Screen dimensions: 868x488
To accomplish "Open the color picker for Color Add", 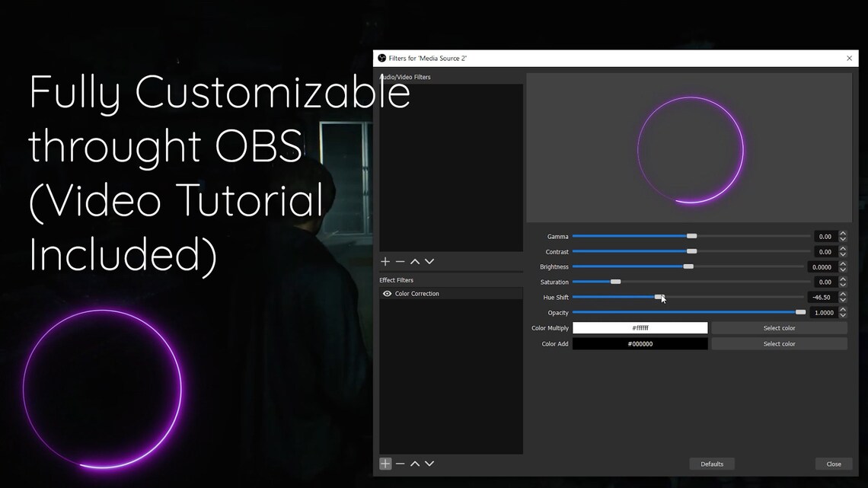I will click(x=778, y=343).
